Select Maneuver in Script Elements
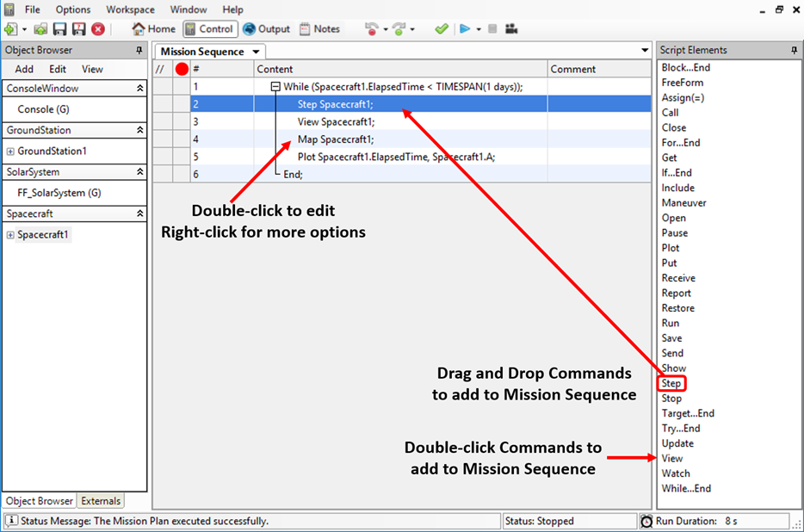The image size is (804, 532). coord(684,202)
